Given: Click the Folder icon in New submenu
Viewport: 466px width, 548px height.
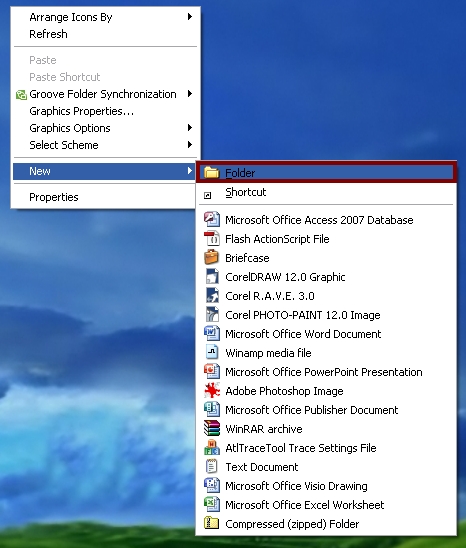Looking at the screenshot, I should pyautogui.click(x=212, y=172).
